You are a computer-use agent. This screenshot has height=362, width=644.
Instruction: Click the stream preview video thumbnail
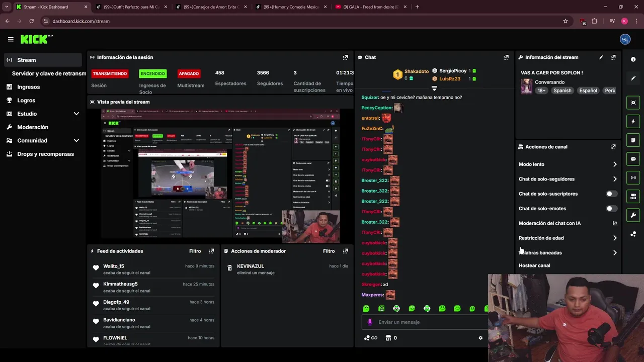pos(220,176)
